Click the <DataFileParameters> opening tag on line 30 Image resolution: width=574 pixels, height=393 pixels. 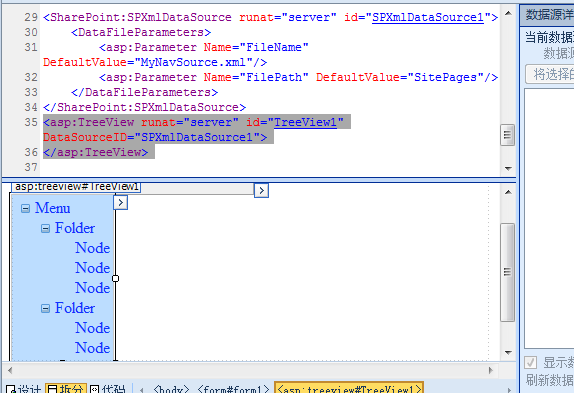tap(141, 32)
